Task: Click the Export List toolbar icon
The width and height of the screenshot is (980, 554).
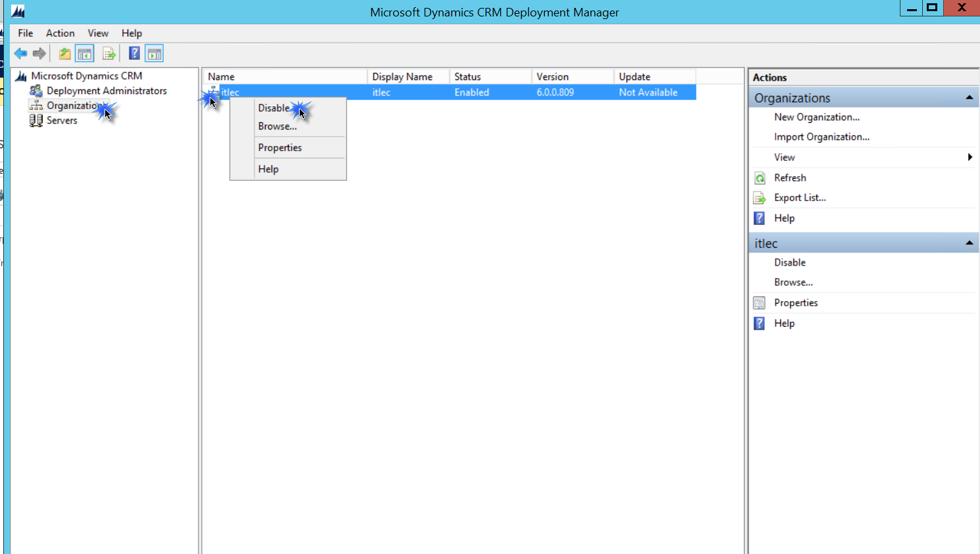Action: [x=109, y=53]
